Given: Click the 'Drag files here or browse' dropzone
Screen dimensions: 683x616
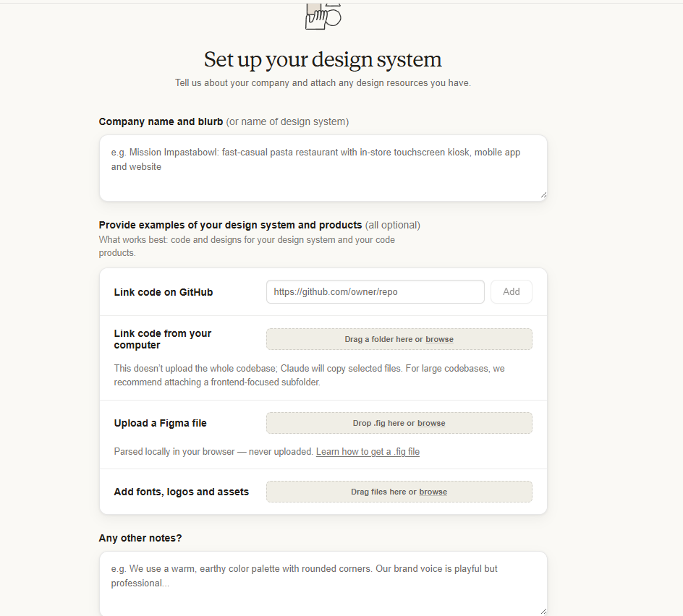Looking at the screenshot, I should point(399,492).
